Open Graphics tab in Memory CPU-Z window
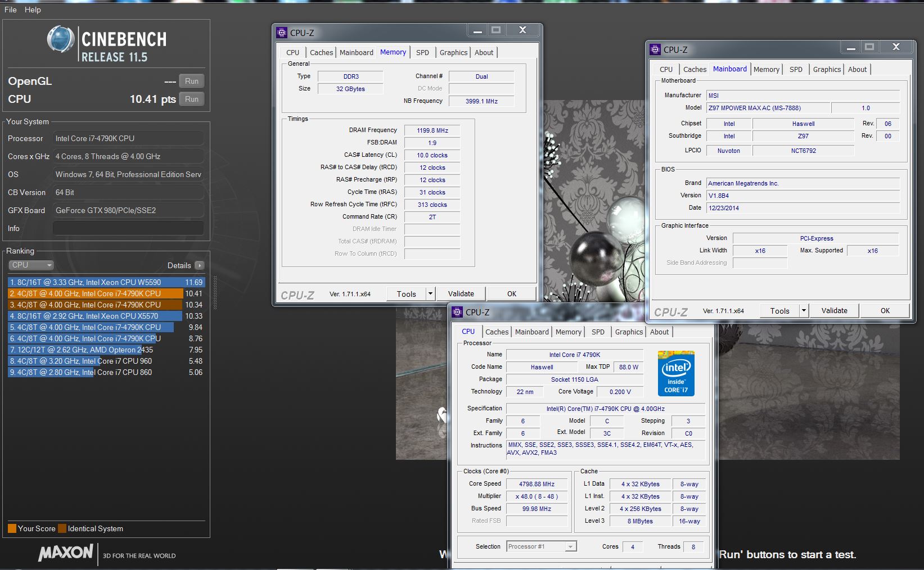The height and width of the screenshot is (570, 924). 453,52
